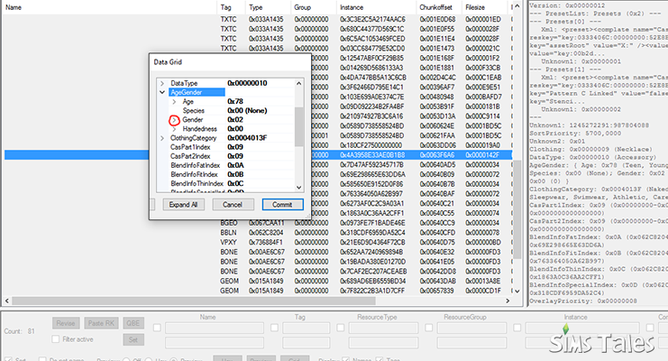Select the BGEO resource row
This screenshot has height=361, width=668.
coord(258,223)
